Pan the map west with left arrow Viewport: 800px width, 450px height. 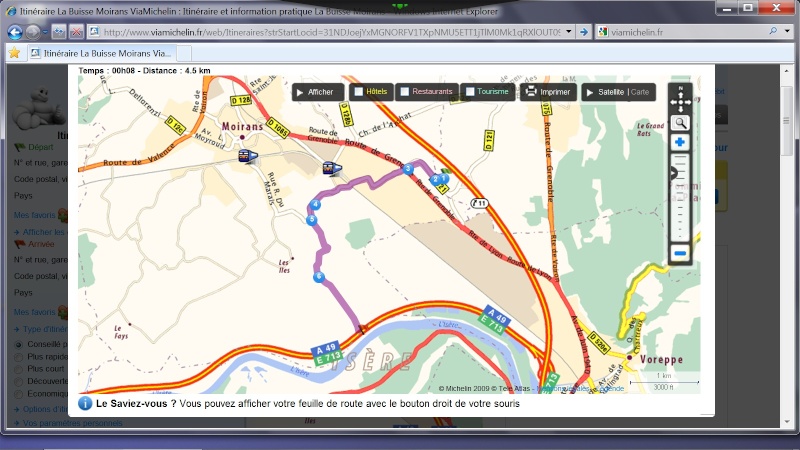tap(673, 102)
